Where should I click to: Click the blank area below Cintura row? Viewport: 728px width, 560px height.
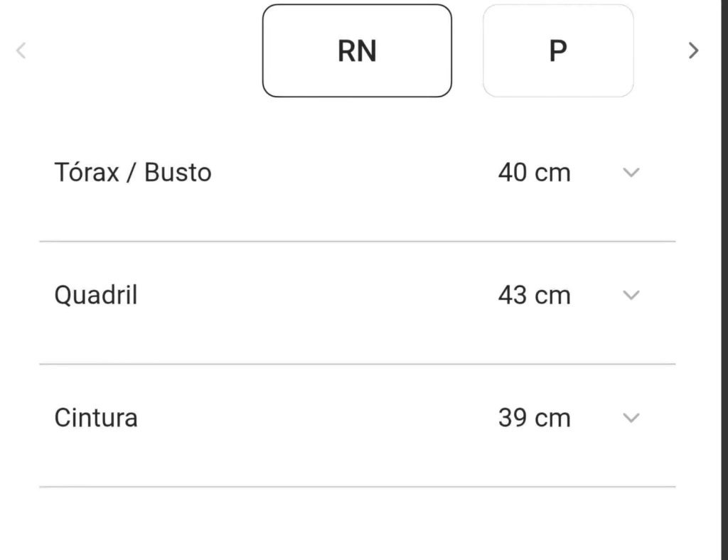coord(358,524)
